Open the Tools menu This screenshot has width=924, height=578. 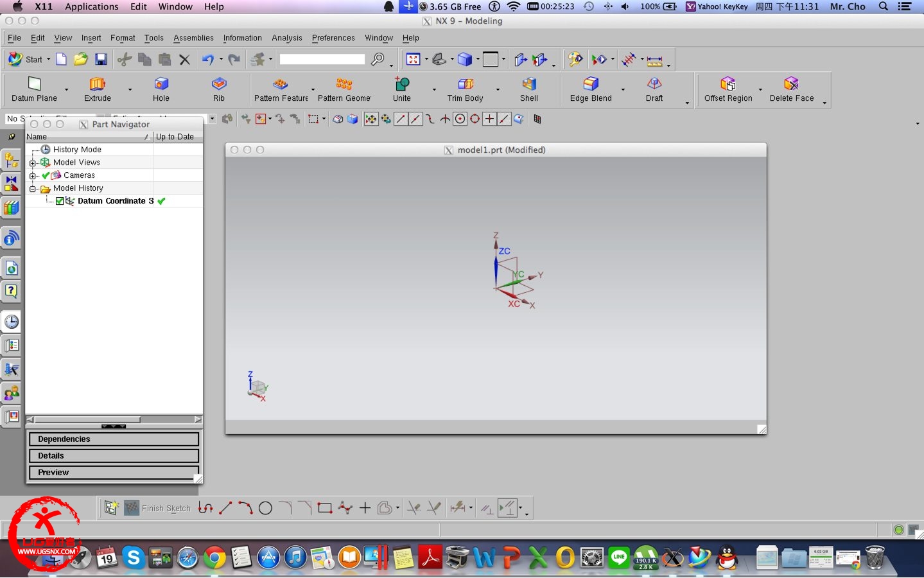pos(154,38)
